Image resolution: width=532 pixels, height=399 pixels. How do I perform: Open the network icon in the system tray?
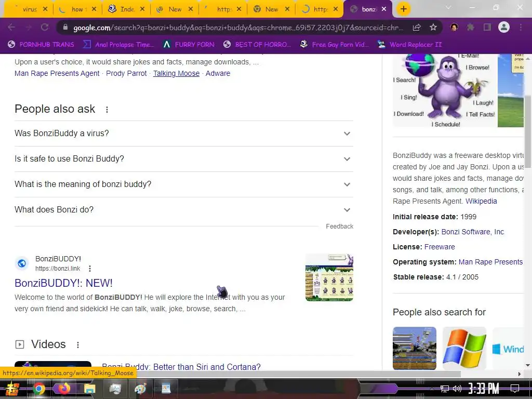[445, 389]
